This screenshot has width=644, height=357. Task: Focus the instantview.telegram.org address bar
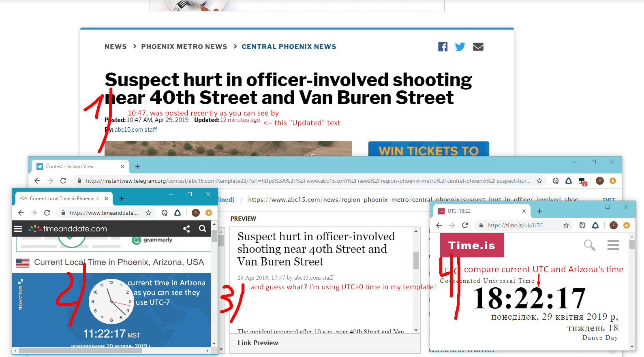(308, 181)
